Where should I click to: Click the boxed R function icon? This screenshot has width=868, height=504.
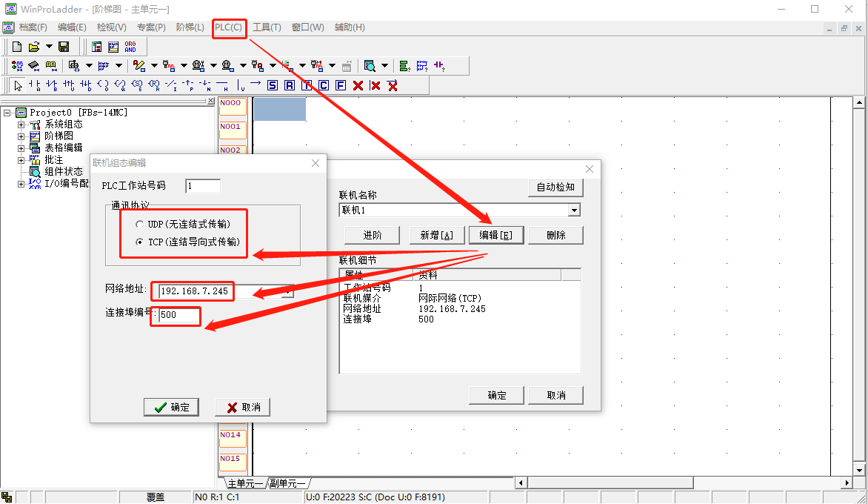pyautogui.click(x=290, y=85)
